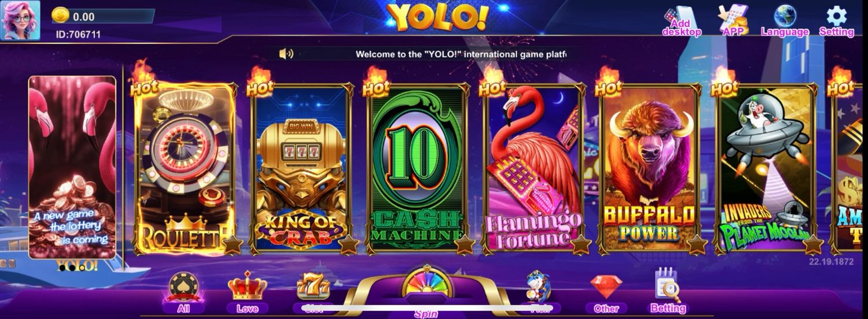Tap the Spin prize wheel
868x319 pixels.
[x=427, y=282]
